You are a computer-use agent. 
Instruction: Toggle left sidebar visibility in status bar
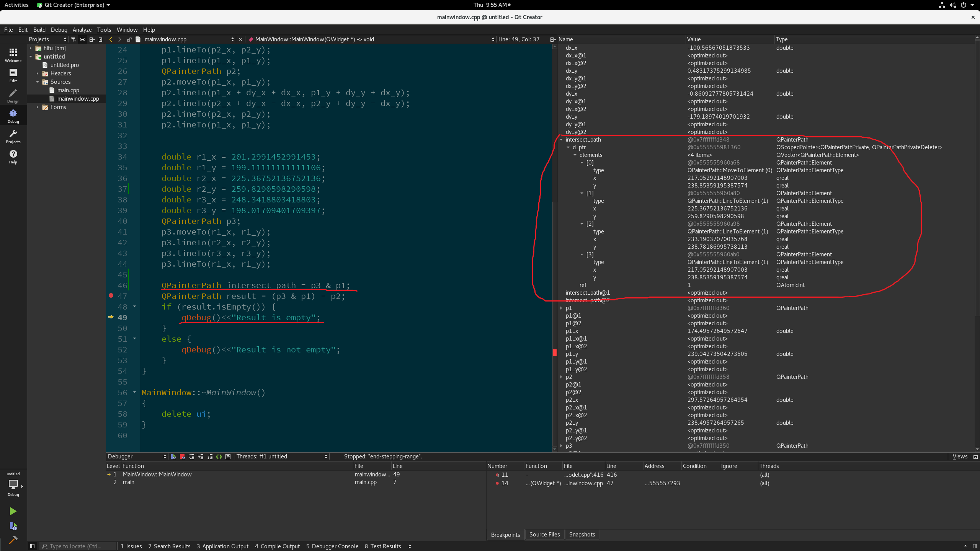pyautogui.click(x=33, y=546)
